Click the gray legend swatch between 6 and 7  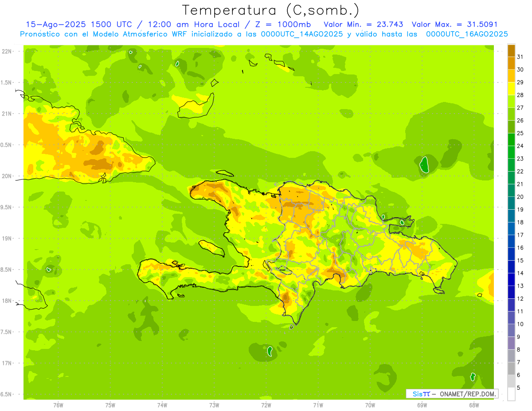(x=511, y=368)
